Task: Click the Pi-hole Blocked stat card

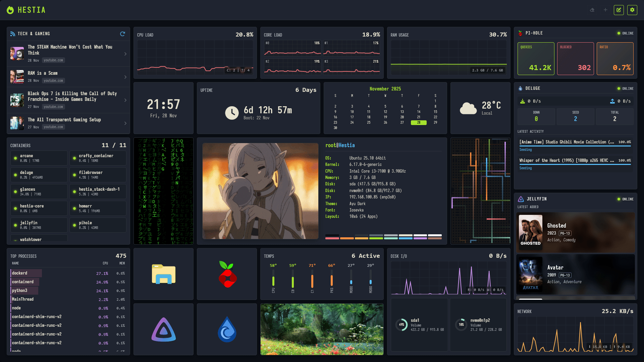Action: coord(575,59)
